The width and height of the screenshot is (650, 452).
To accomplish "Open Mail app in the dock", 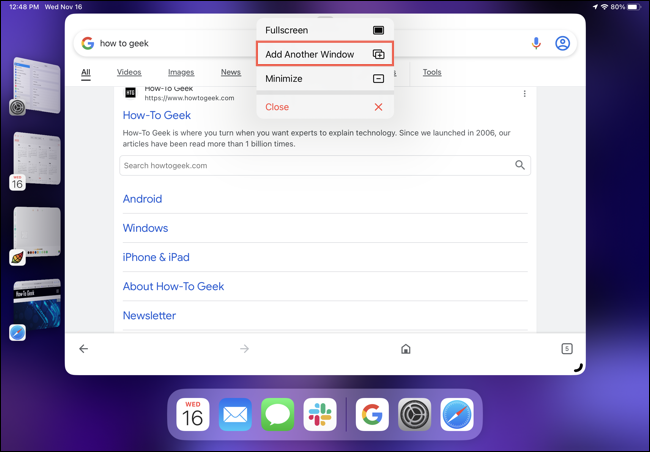I will 235,415.
